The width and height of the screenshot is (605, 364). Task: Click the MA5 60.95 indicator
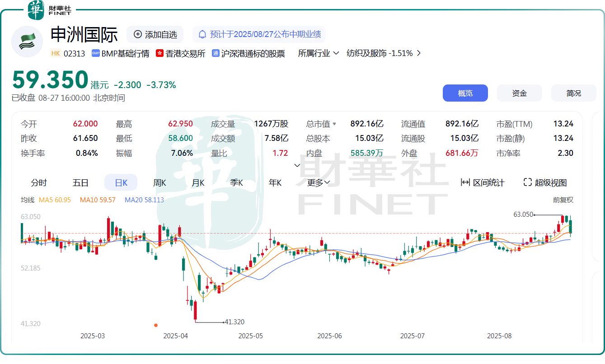pyautogui.click(x=55, y=200)
